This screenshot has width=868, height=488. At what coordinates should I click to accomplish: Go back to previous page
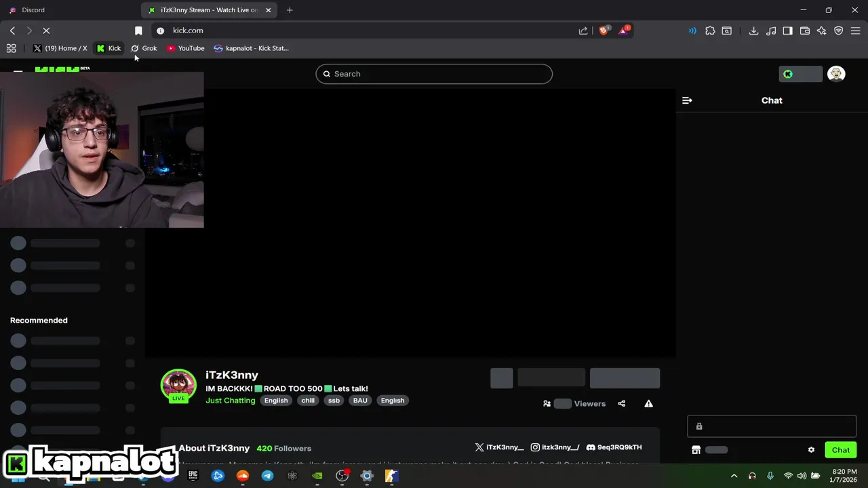tap(12, 30)
